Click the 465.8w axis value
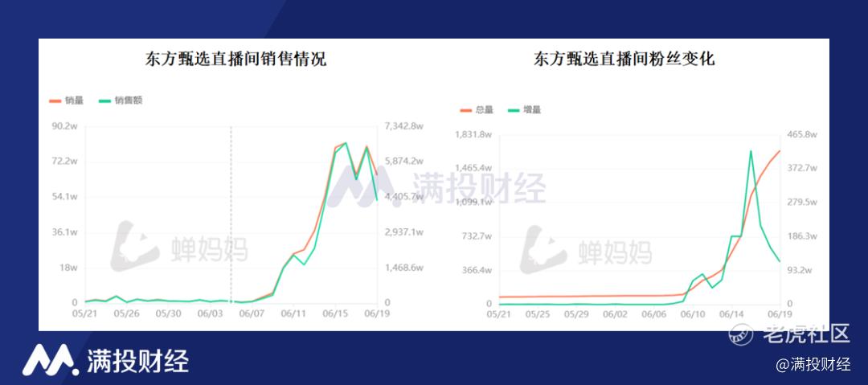The height and width of the screenshot is (385, 868). pos(803,134)
